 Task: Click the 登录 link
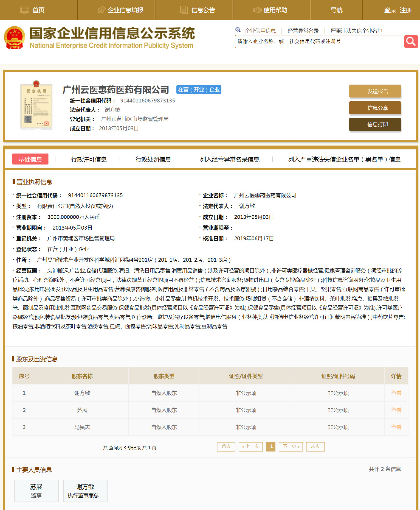coord(390,10)
